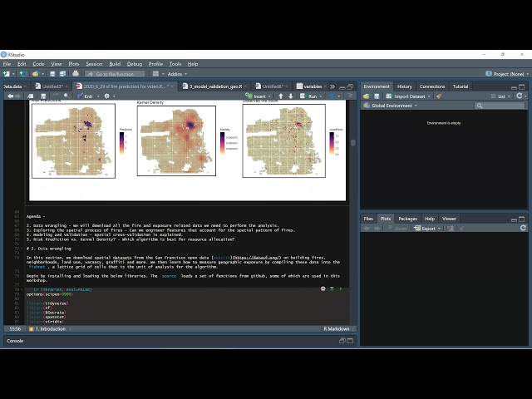
Task: Open the Import Dataset dropdown
Action: pyautogui.click(x=408, y=96)
